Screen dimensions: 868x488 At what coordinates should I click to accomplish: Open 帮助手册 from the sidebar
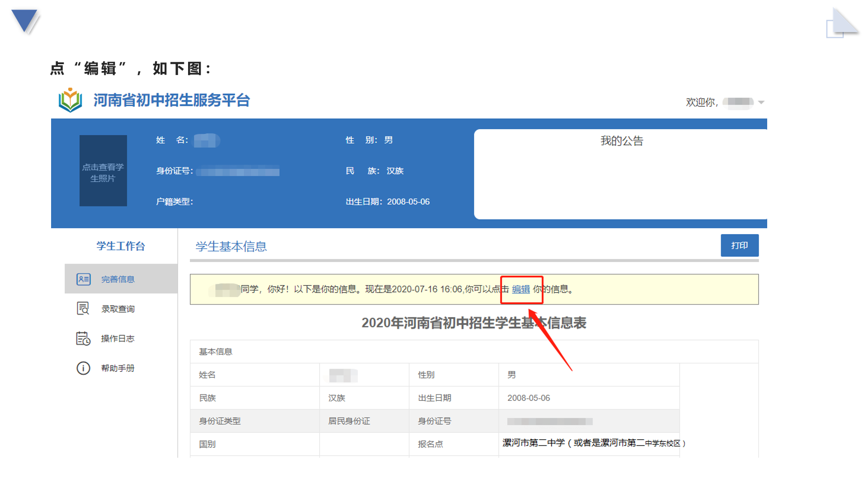[x=118, y=368]
